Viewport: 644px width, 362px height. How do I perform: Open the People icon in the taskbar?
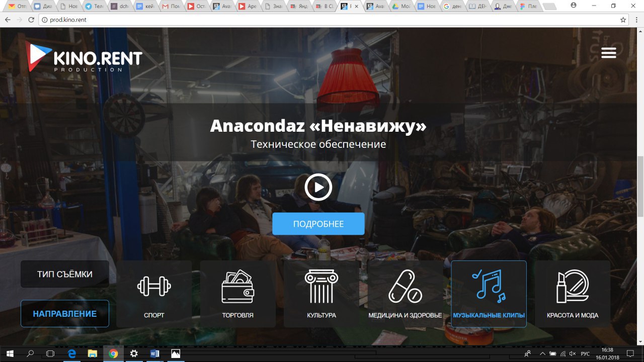coord(527,353)
